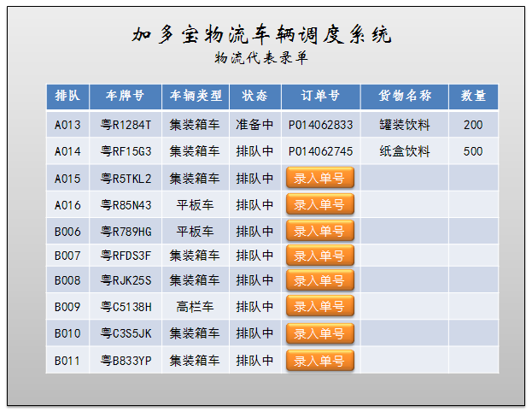Click the title 加多宝物流车辆调度系统
This screenshot has width=532, height=412.
[x=262, y=34]
